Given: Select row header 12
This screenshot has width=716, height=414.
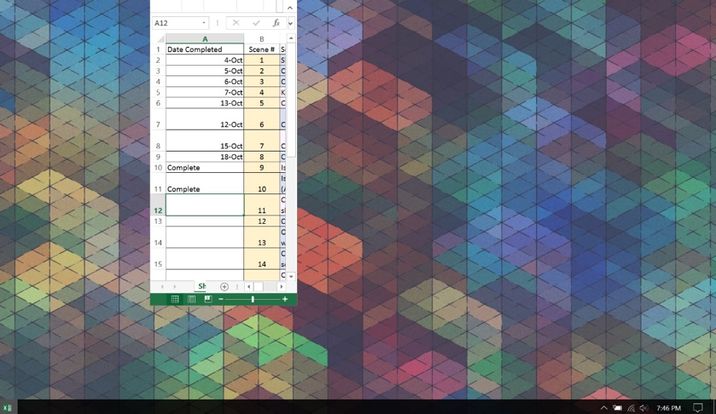Looking at the screenshot, I should [x=158, y=205].
